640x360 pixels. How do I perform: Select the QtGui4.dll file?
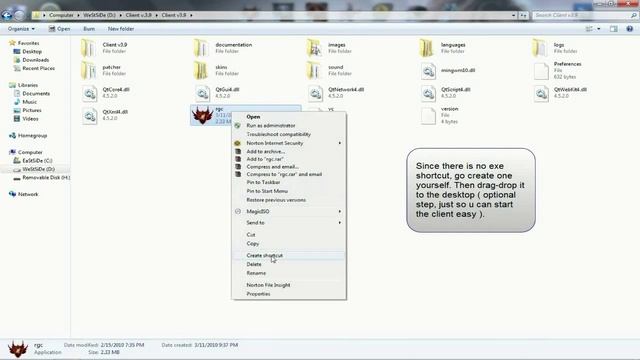pyautogui.click(x=218, y=93)
